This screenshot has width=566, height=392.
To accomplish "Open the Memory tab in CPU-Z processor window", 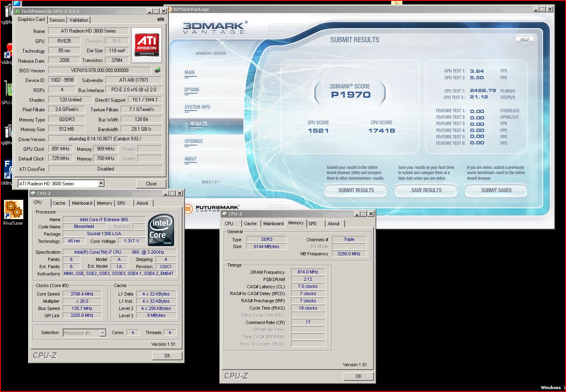I will click(x=105, y=203).
